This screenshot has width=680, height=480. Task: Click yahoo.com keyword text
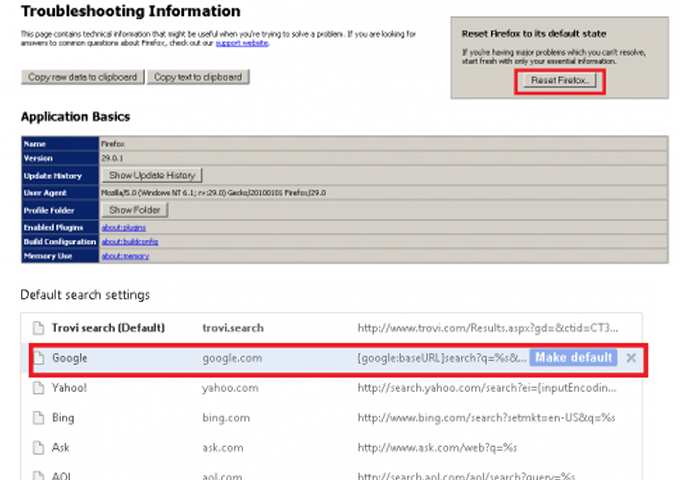tap(230, 388)
